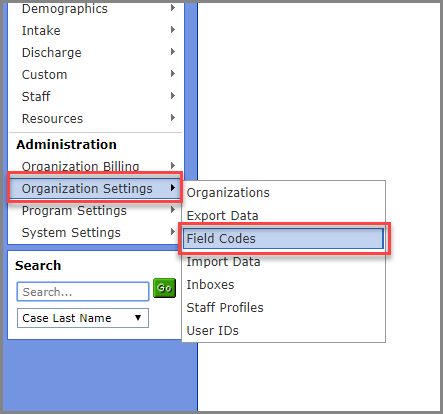Open Organization Billing menu
Viewport: 443px width, 414px height.
[95, 166]
